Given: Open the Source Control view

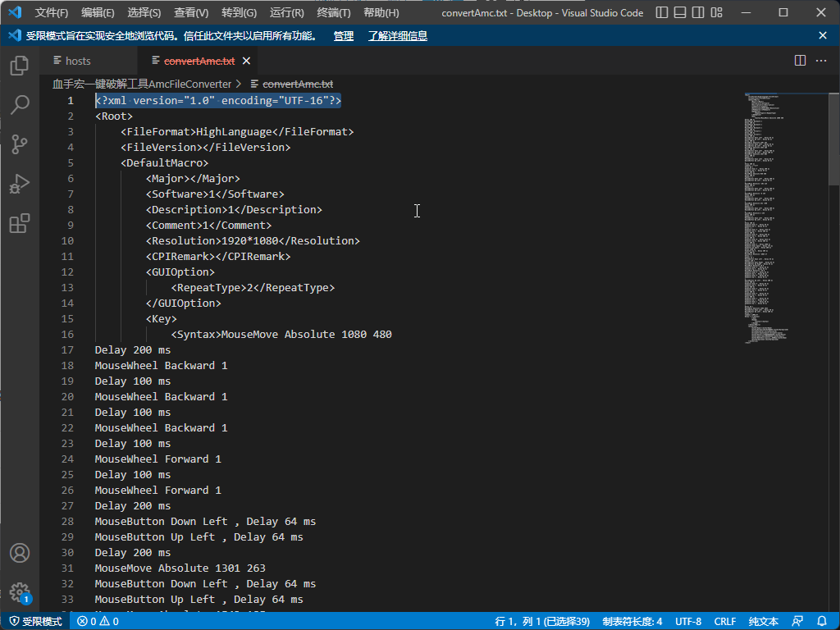Looking at the screenshot, I should coord(20,145).
